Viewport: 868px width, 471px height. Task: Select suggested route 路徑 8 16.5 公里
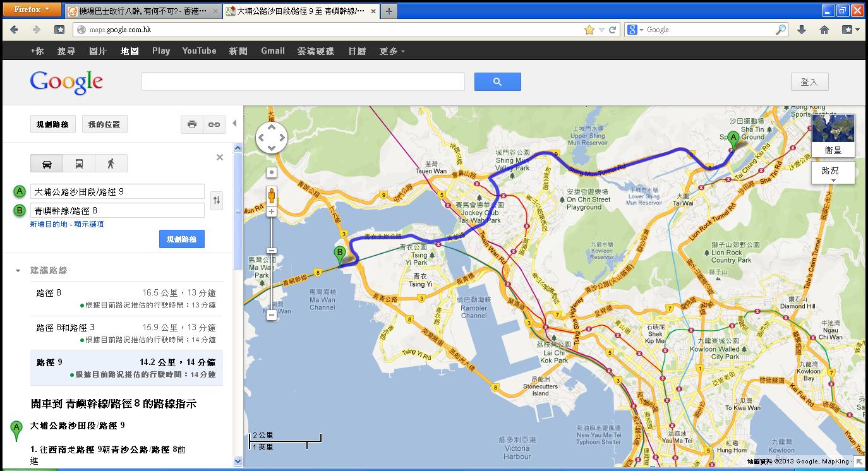pos(126,299)
